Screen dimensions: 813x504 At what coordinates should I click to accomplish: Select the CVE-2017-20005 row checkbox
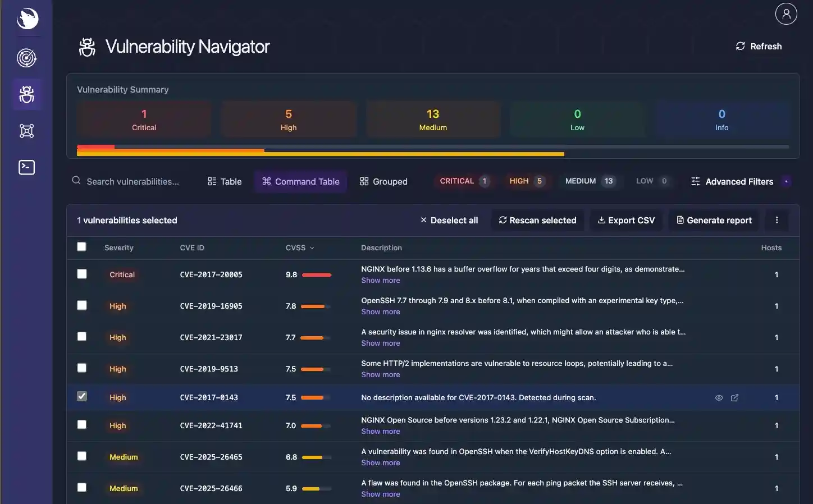[x=81, y=274]
